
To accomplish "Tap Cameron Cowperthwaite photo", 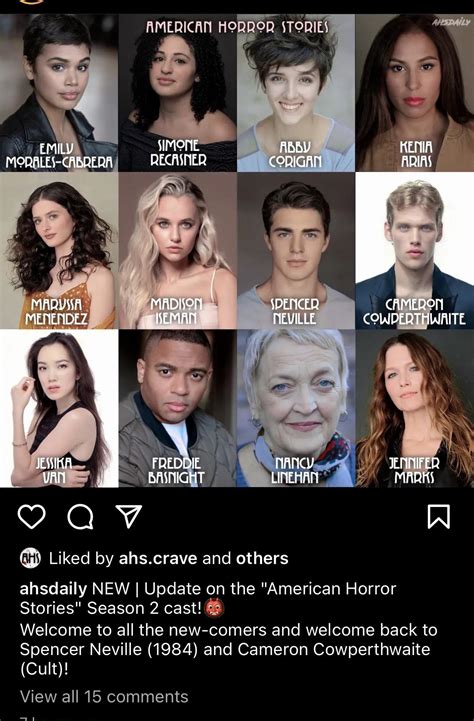I will point(415,251).
